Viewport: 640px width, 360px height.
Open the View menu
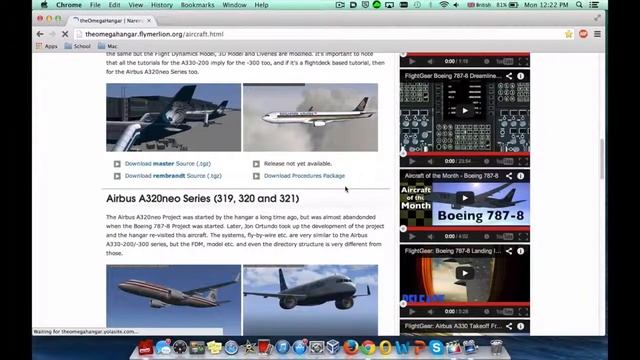pyautogui.click(x=136, y=5)
